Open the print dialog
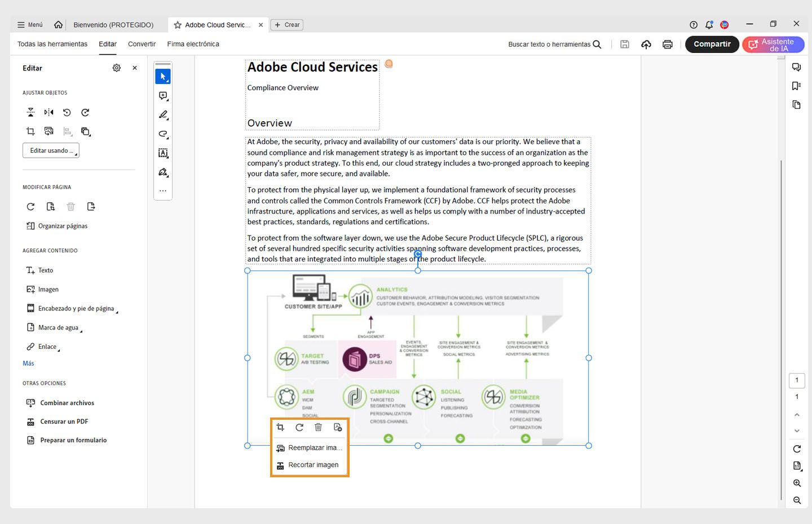Image resolution: width=812 pixels, height=524 pixels. 668,44
